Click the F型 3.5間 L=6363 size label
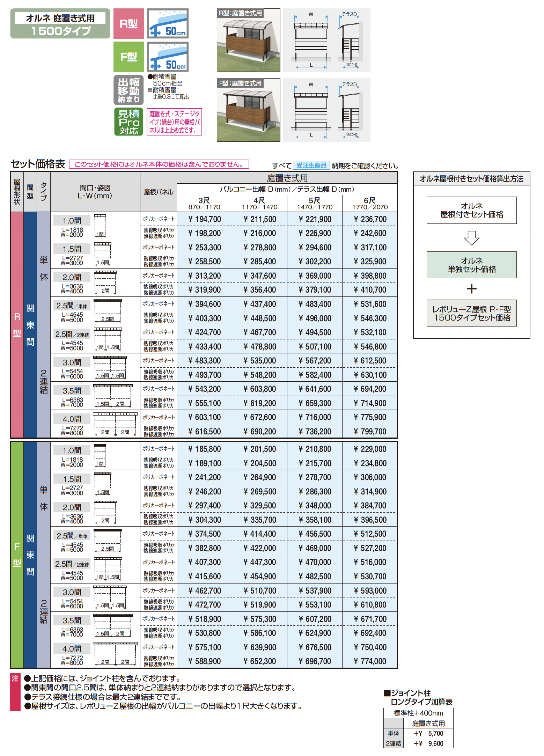Screen dimensions: 544x756 (72, 626)
